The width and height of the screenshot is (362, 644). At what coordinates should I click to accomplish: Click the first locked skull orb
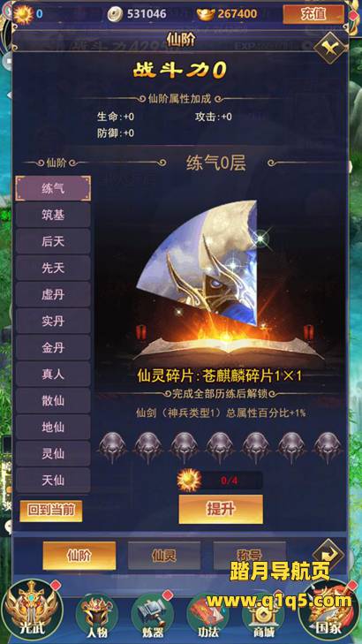(112, 448)
